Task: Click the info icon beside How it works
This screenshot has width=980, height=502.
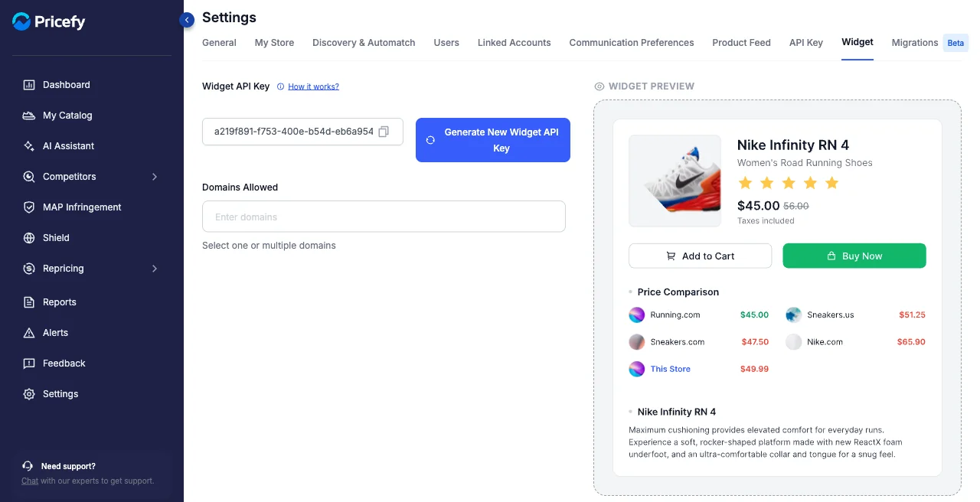Action: 280,86
